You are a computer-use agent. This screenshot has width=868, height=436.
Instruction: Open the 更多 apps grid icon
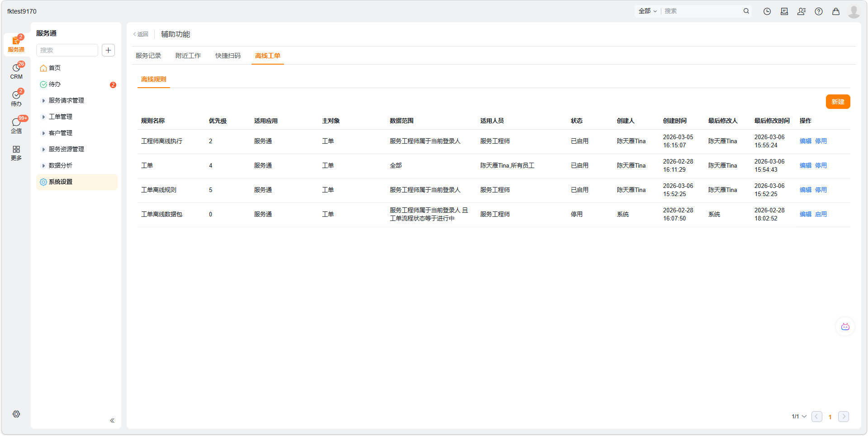(x=16, y=153)
